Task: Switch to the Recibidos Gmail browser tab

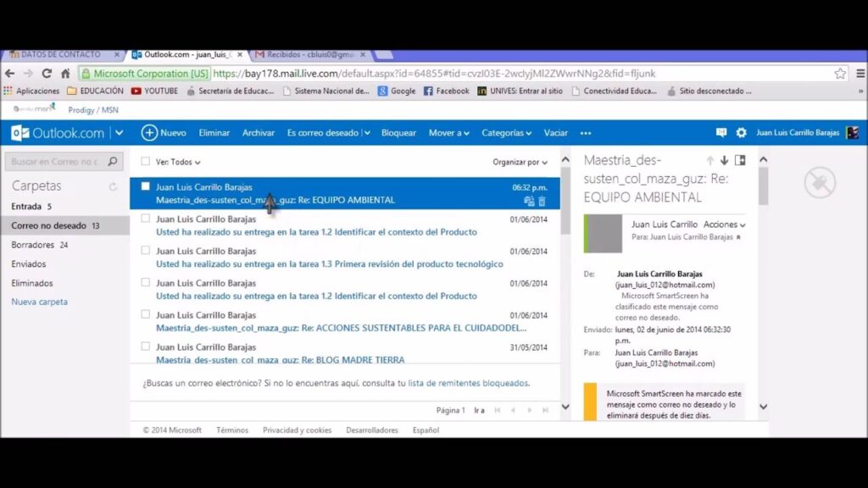Action: (309, 54)
